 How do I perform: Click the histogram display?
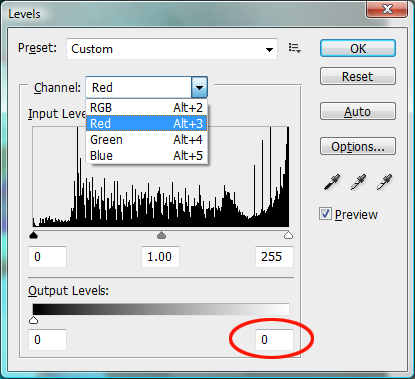coord(161,177)
